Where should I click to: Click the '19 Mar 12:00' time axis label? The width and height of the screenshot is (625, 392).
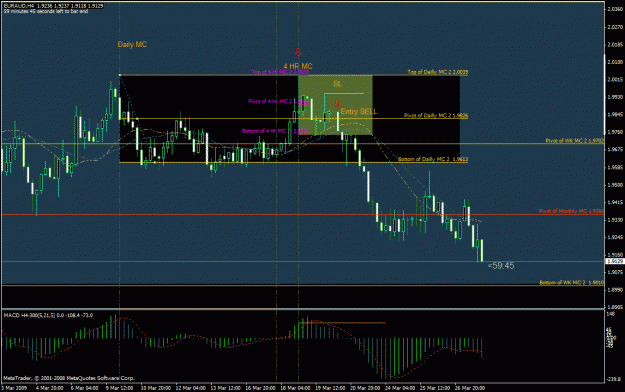pyautogui.click(x=330, y=388)
